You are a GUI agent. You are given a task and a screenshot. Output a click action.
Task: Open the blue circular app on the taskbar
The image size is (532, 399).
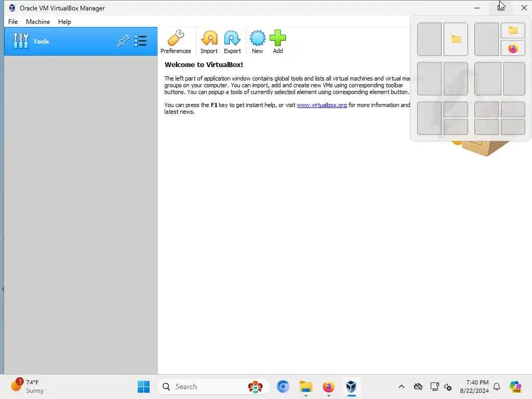point(283,387)
